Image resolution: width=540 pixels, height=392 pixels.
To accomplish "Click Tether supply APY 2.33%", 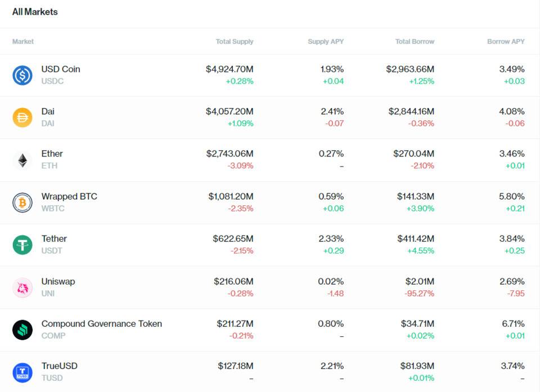I will click(x=331, y=238).
